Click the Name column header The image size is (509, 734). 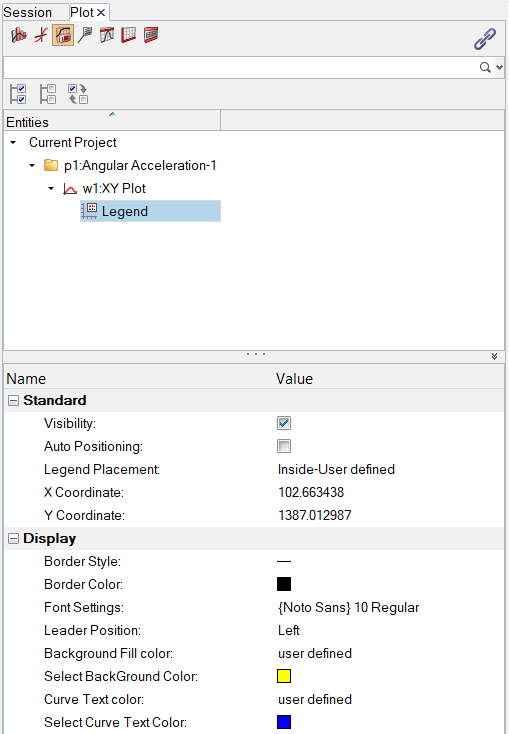26,378
